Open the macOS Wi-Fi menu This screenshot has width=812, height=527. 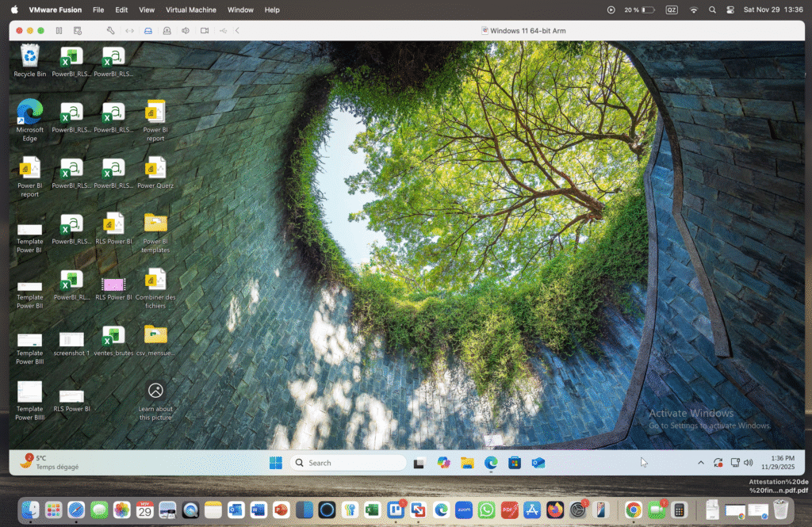click(x=693, y=10)
